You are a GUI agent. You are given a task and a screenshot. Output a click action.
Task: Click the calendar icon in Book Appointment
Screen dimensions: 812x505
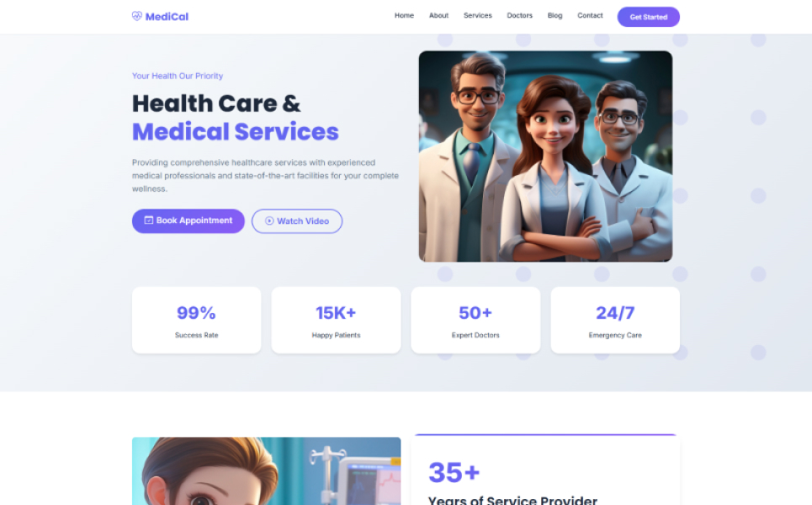coord(149,221)
